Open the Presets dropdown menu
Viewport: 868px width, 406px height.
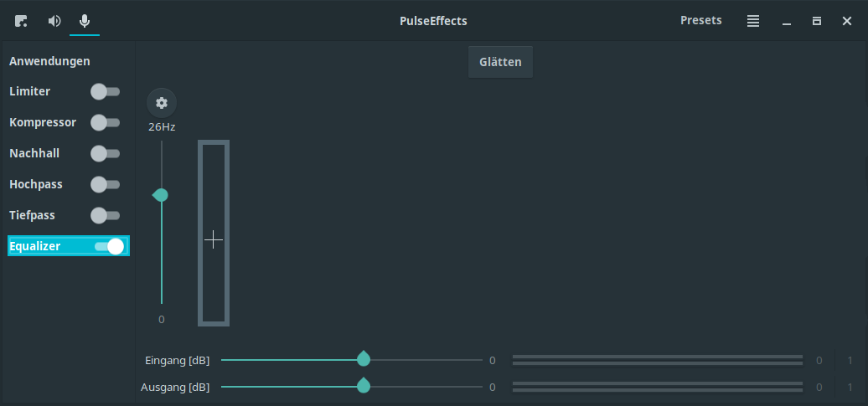(x=700, y=20)
